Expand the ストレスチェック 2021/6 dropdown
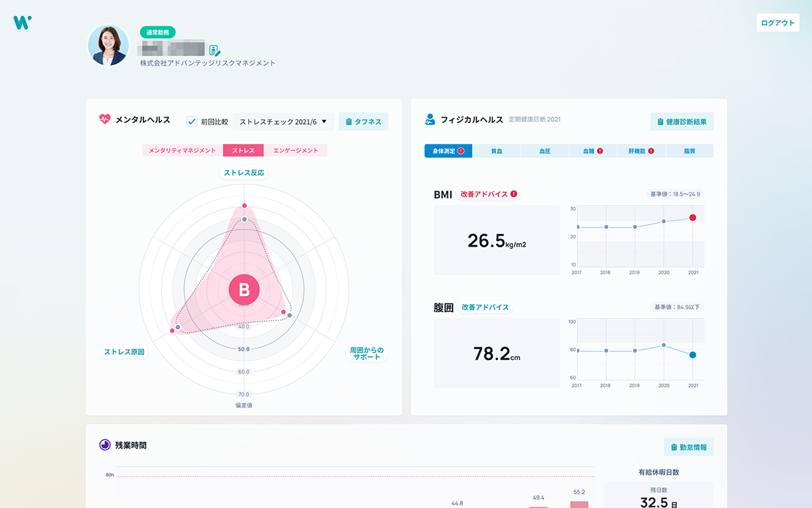Image resolution: width=812 pixels, height=508 pixels. (x=283, y=122)
